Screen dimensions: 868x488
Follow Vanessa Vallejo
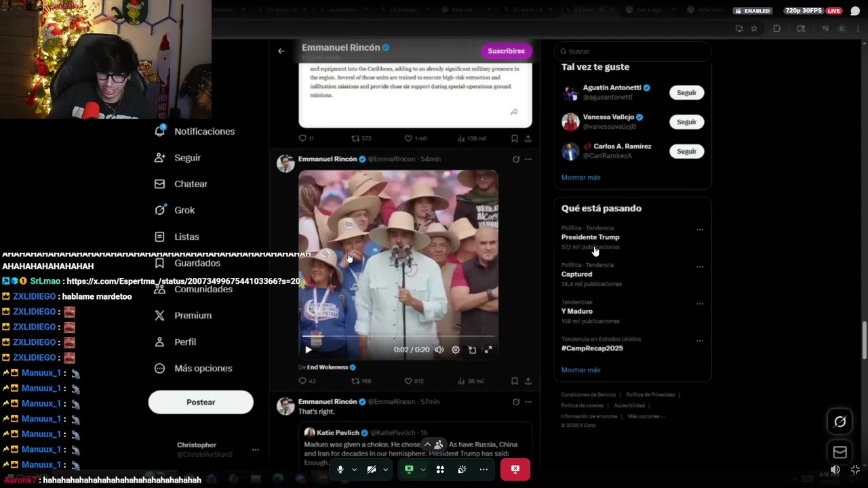pyautogui.click(x=686, y=122)
